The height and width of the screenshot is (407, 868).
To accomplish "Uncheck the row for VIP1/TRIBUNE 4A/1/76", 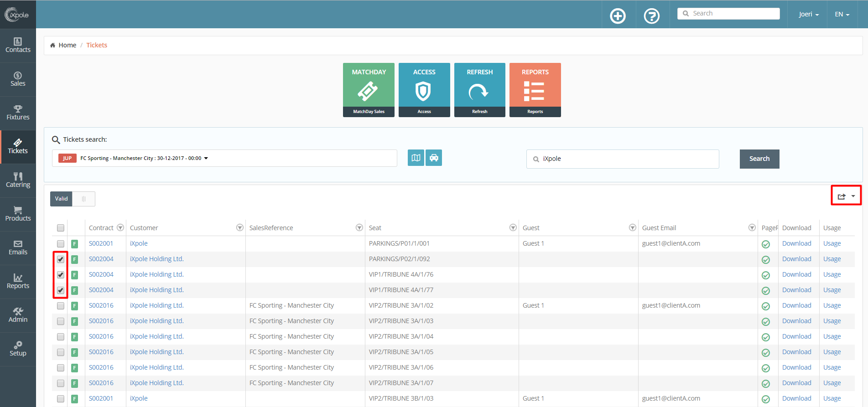I will tap(61, 275).
